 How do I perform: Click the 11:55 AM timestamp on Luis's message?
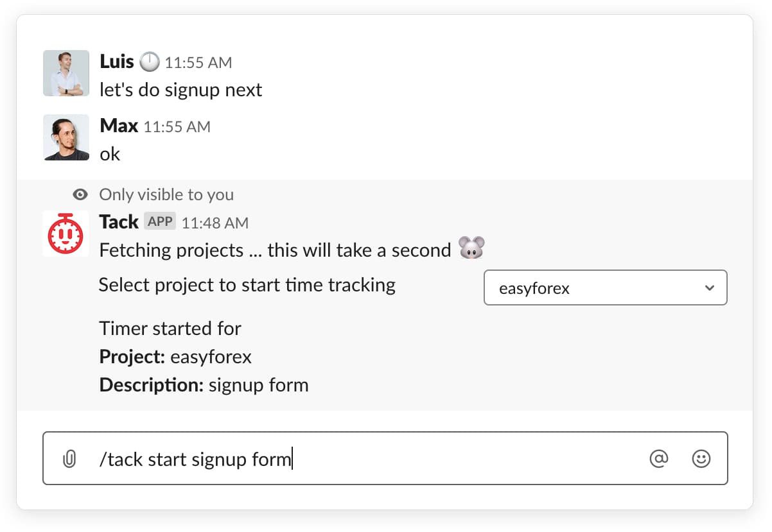tap(198, 63)
